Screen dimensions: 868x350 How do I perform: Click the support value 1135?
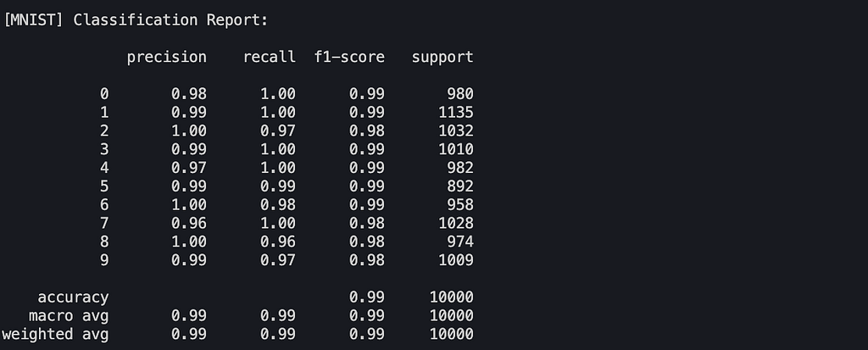pyautogui.click(x=456, y=113)
